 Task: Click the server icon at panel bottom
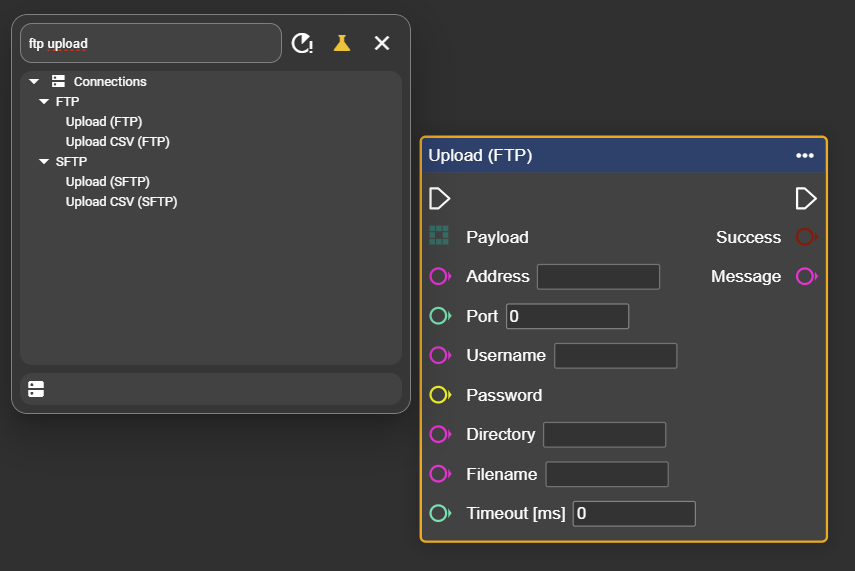click(x=36, y=389)
